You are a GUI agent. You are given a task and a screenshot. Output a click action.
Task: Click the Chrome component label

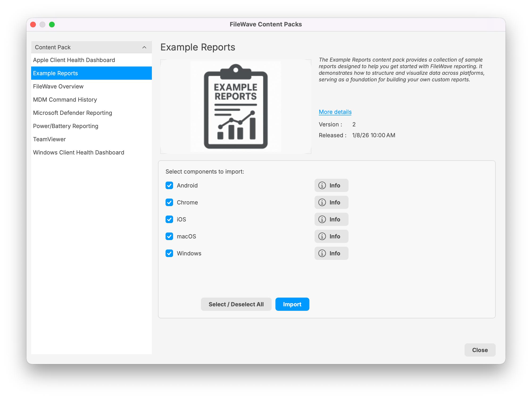[x=187, y=203]
